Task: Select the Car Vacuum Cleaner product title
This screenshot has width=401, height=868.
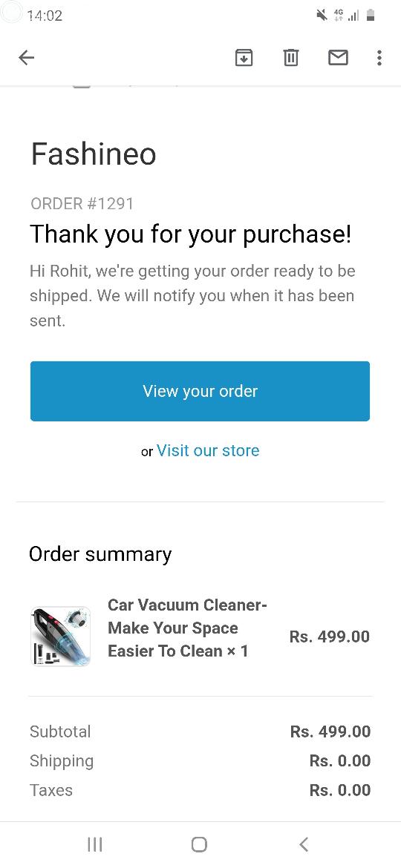Action: point(187,628)
